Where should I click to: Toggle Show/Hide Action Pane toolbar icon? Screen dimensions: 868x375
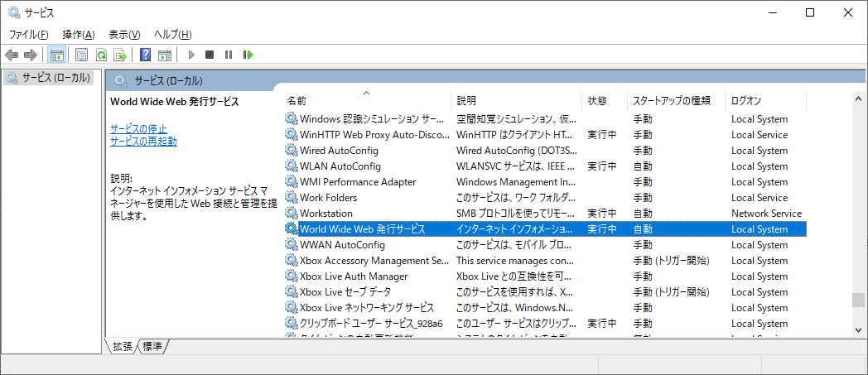[x=165, y=55]
